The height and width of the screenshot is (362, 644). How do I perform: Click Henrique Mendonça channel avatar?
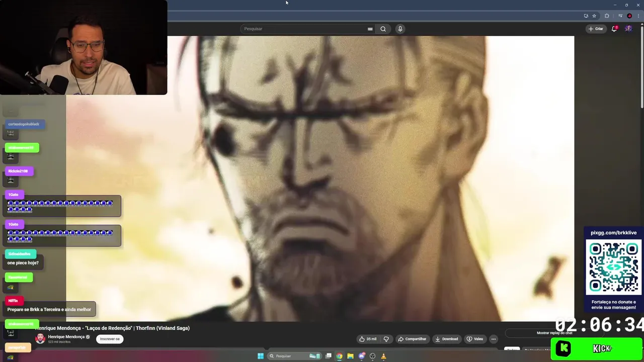coord(40,339)
